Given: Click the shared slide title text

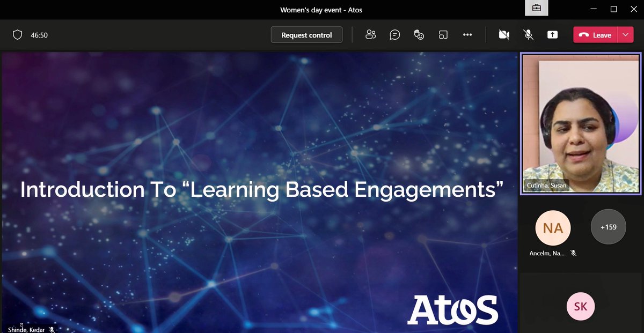Looking at the screenshot, I should (x=262, y=190).
